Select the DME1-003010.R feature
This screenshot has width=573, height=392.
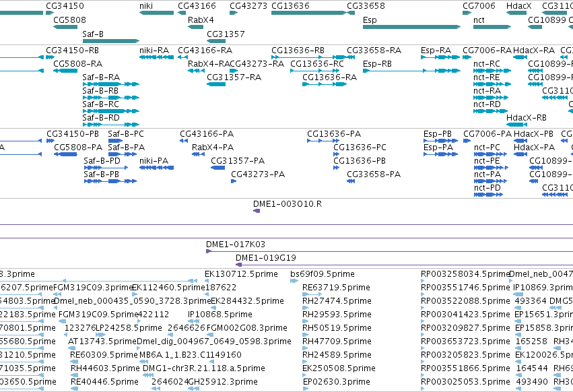[257, 211]
